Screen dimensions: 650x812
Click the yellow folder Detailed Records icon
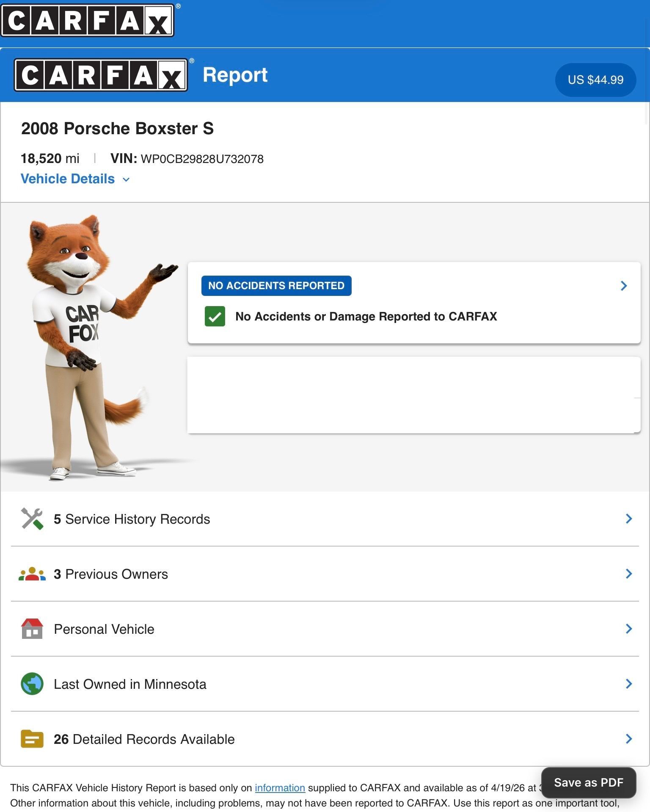pyautogui.click(x=32, y=739)
